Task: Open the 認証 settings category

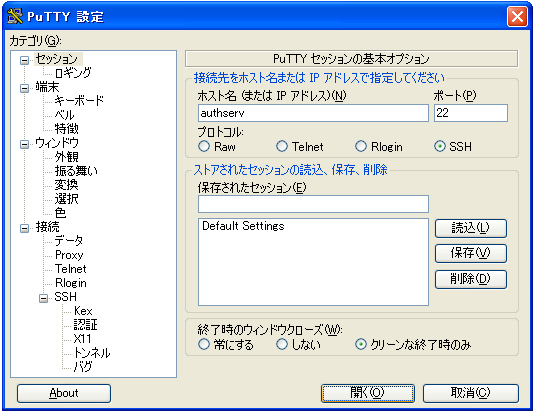Action: pyautogui.click(x=85, y=324)
